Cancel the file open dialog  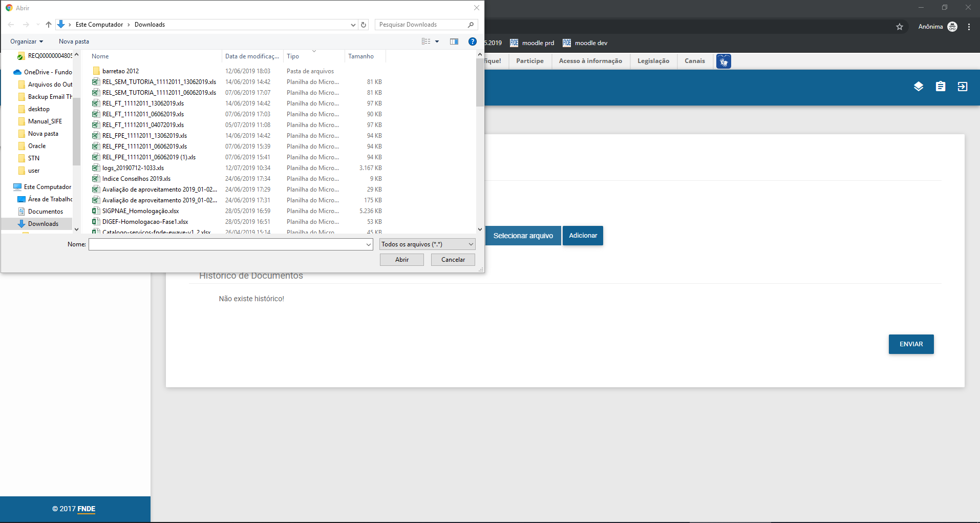(x=453, y=260)
